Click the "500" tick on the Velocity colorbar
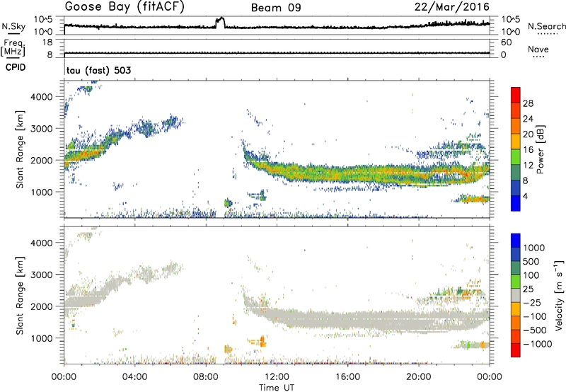566x392 pixels. tap(531, 261)
